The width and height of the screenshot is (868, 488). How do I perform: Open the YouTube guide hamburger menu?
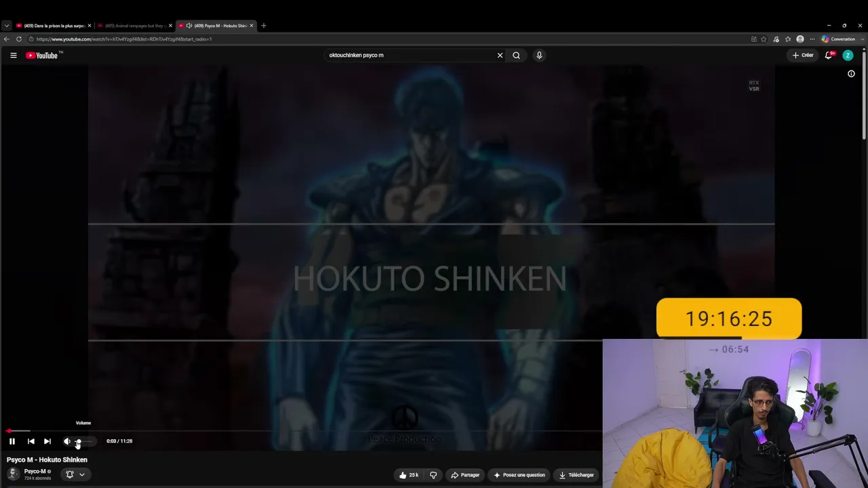tap(13, 56)
